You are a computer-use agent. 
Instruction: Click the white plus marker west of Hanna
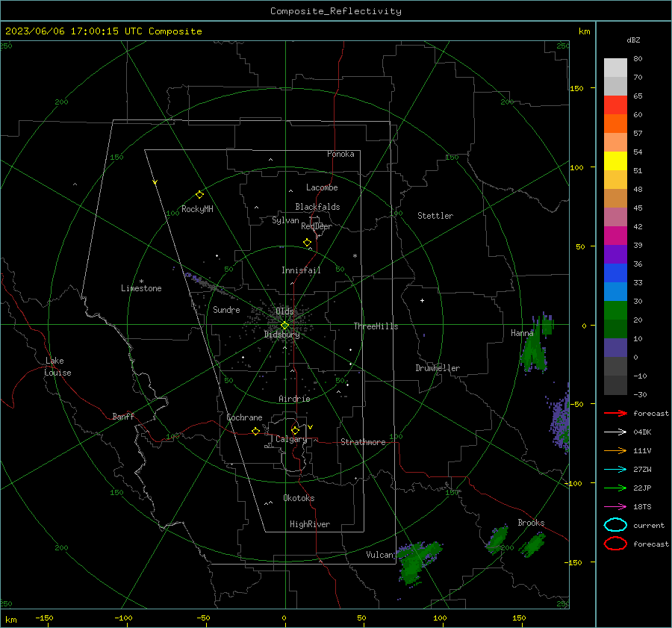(x=422, y=300)
